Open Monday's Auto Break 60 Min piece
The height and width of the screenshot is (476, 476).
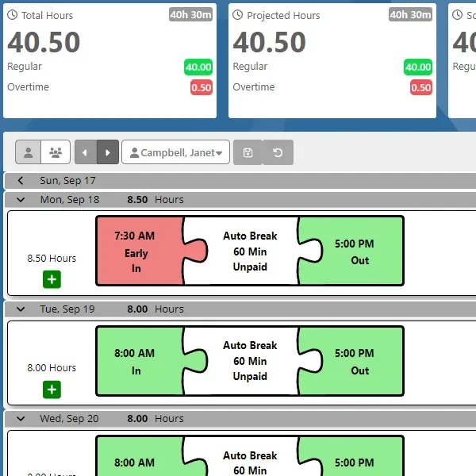[250, 251]
